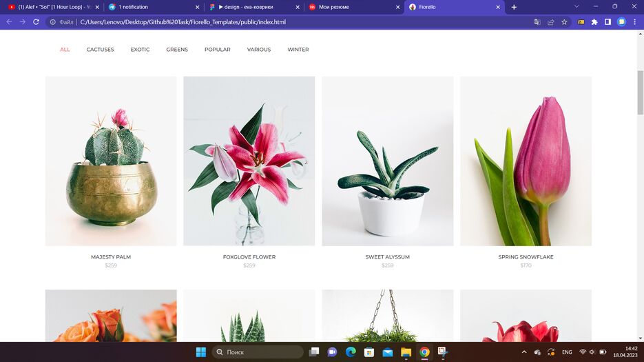
Task: Click the browser forward arrow
Action: click(x=23, y=22)
